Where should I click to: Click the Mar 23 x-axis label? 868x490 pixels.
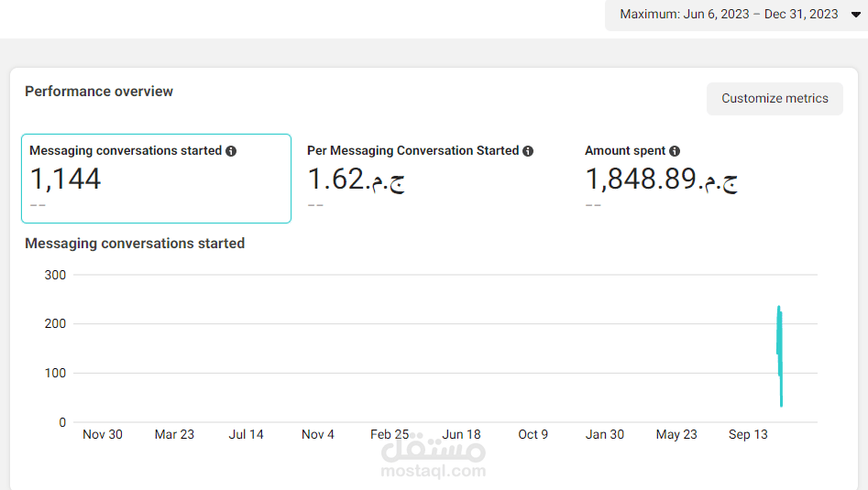[174, 435]
